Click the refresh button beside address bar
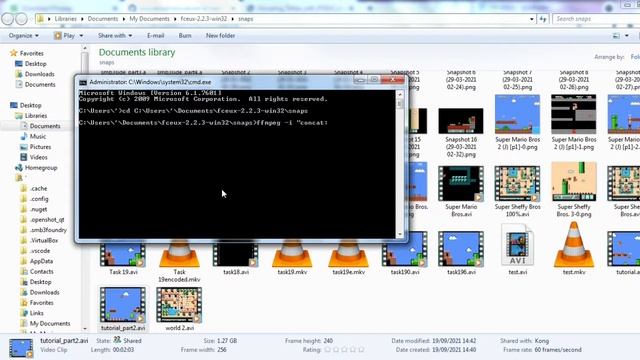The width and height of the screenshot is (640, 360). tap(543, 19)
